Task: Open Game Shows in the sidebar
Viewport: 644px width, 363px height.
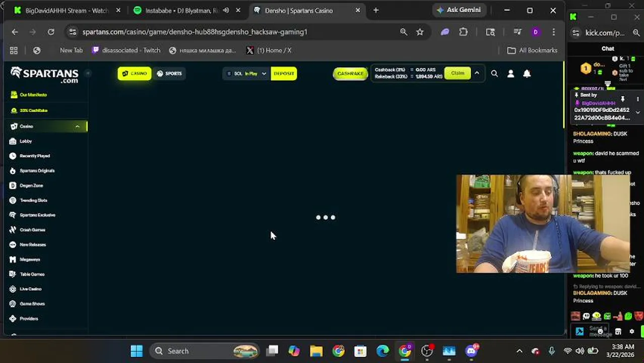Action: pos(32,304)
